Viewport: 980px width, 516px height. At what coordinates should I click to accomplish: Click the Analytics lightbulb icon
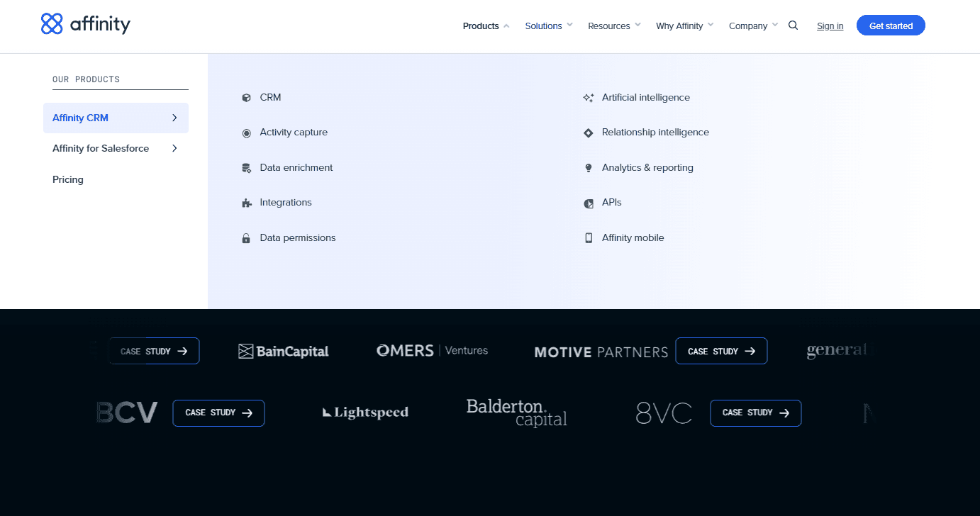point(588,168)
